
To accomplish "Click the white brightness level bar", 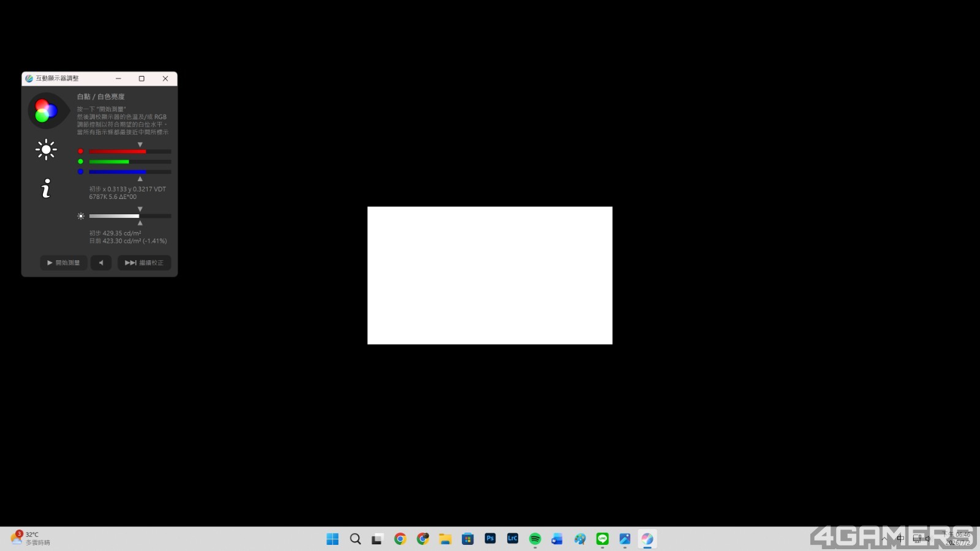I will (130, 216).
